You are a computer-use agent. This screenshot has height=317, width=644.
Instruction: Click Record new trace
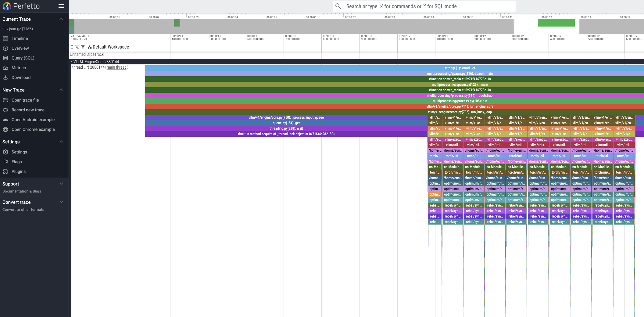pyautogui.click(x=28, y=110)
